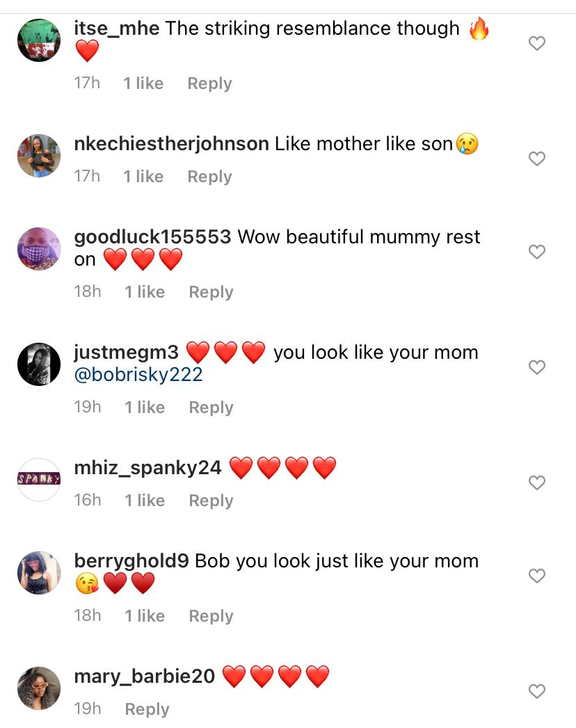Like berryghold9's comment via heart icon

[x=536, y=576]
